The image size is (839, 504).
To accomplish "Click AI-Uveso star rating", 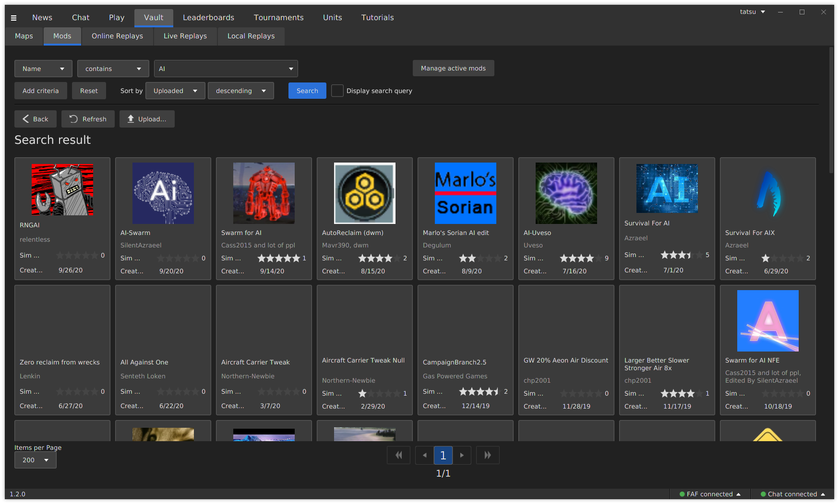I will click(581, 258).
